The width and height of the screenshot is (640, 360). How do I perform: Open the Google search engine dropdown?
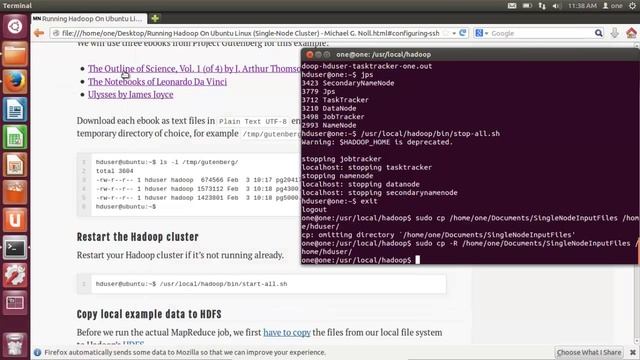click(x=482, y=33)
